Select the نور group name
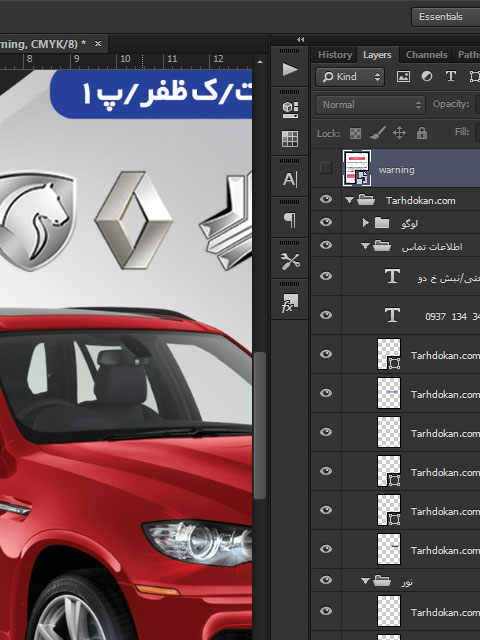The height and width of the screenshot is (640, 480). [407, 581]
